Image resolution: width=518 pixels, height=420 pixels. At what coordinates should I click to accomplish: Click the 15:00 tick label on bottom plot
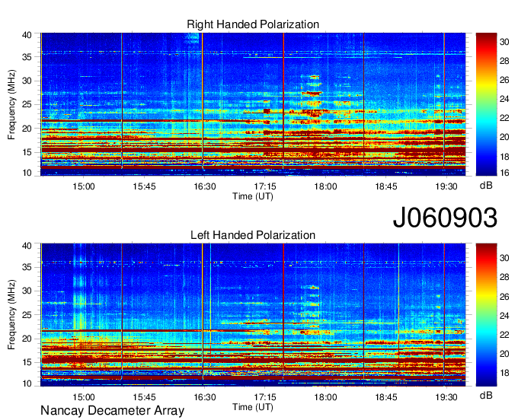84,397
